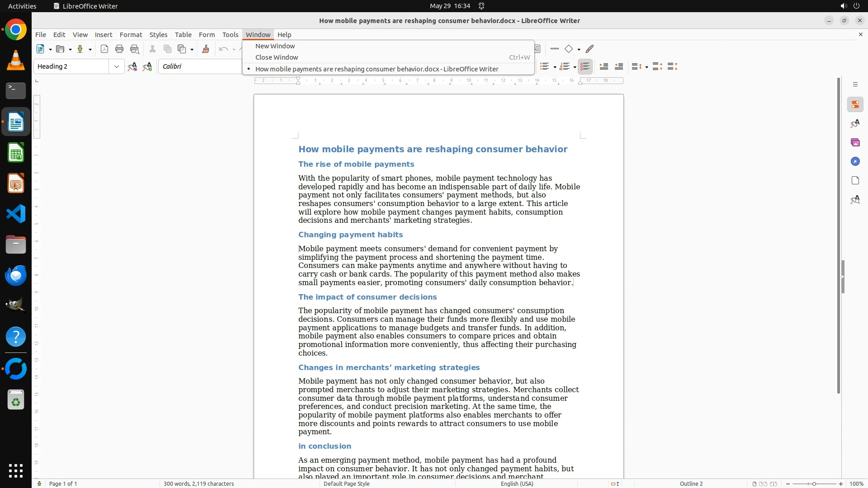Open the Format menu
The width and height of the screenshot is (868, 488).
[x=131, y=34]
